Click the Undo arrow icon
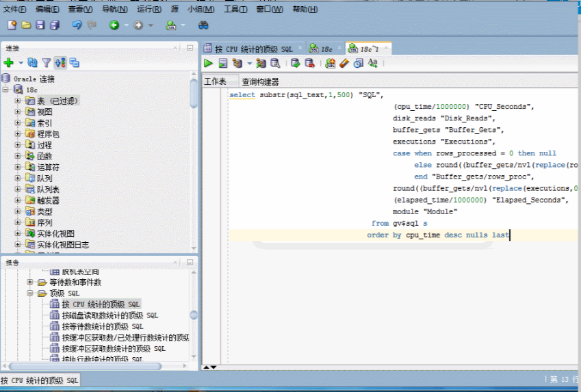Screen dimensions: 581x392 [77, 25]
